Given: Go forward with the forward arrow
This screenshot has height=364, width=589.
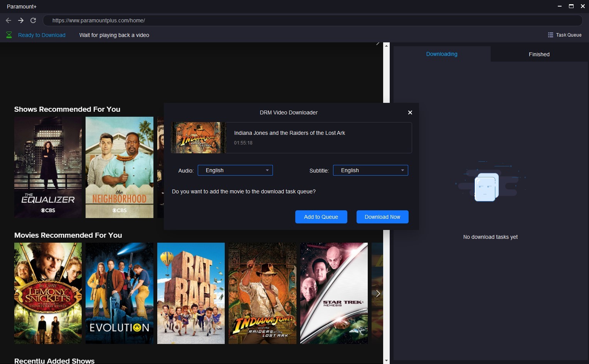Looking at the screenshot, I should [21, 20].
